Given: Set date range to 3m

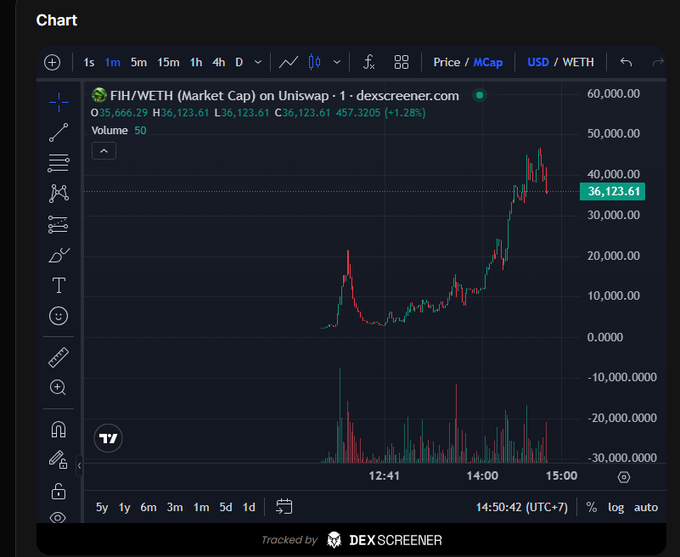Looking at the screenshot, I should 175,507.
